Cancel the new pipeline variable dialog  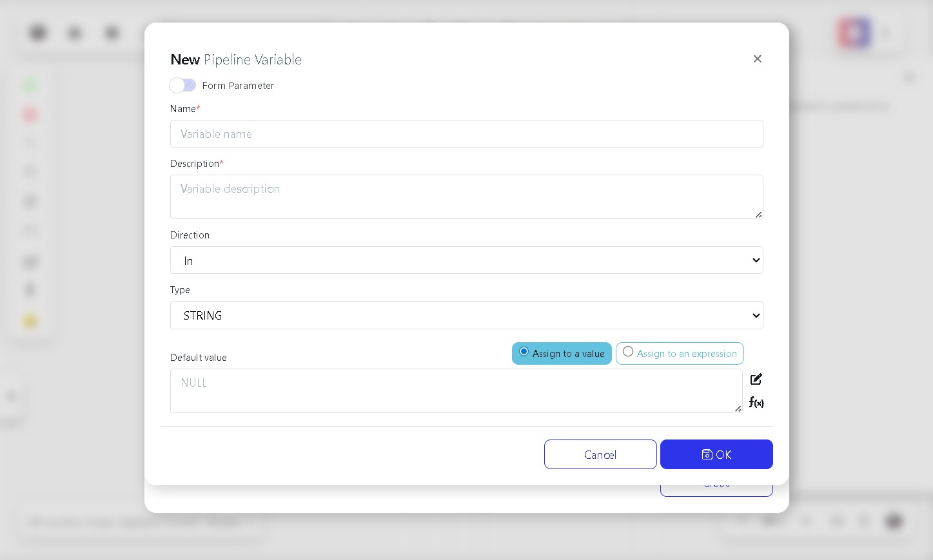pyautogui.click(x=600, y=454)
